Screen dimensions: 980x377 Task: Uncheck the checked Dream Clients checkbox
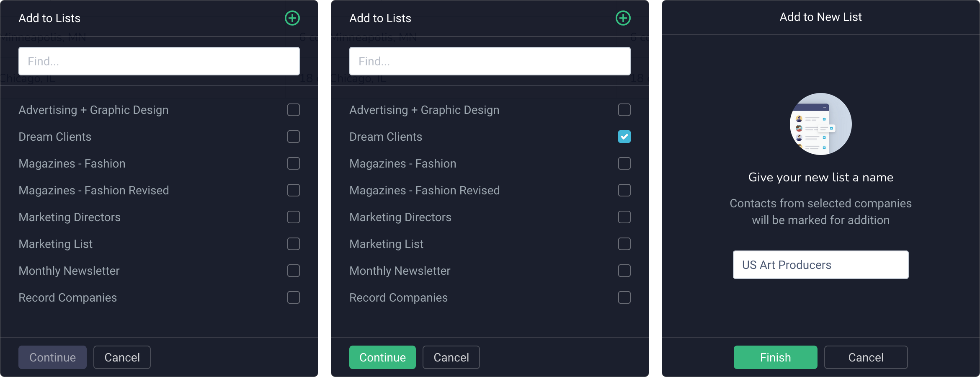(x=624, y=137)
